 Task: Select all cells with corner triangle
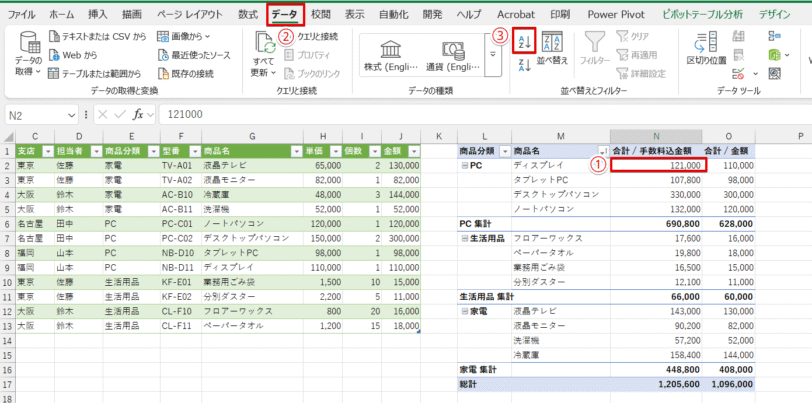point(7,137)
